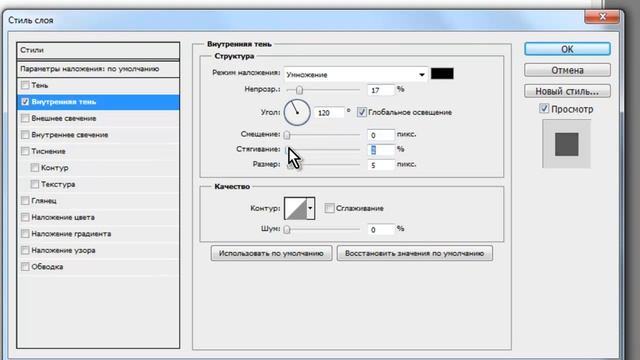Click Использовать по умолчанию button

click(271, 253)
